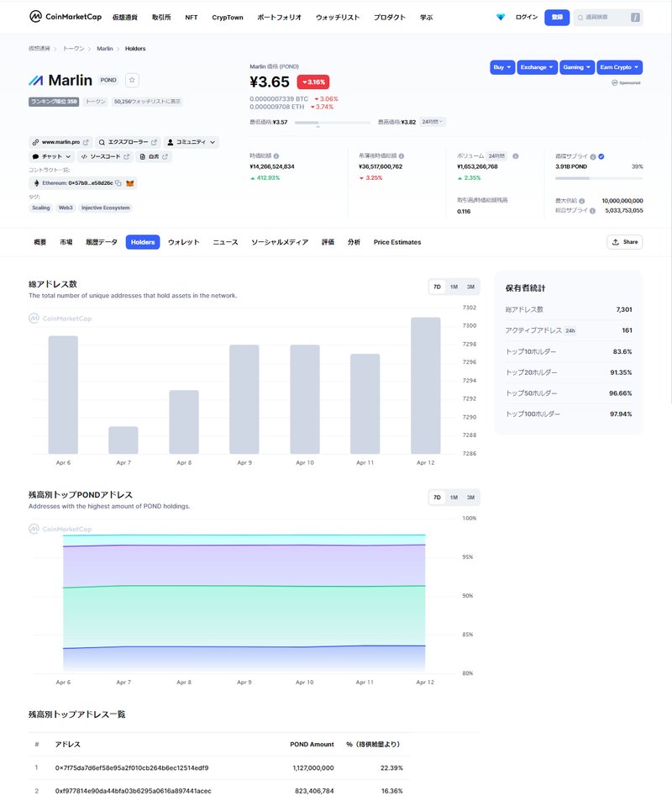
Task: Open the 24時間 price range dropdown
Action: pyautogui.click(x=432, y=122)
